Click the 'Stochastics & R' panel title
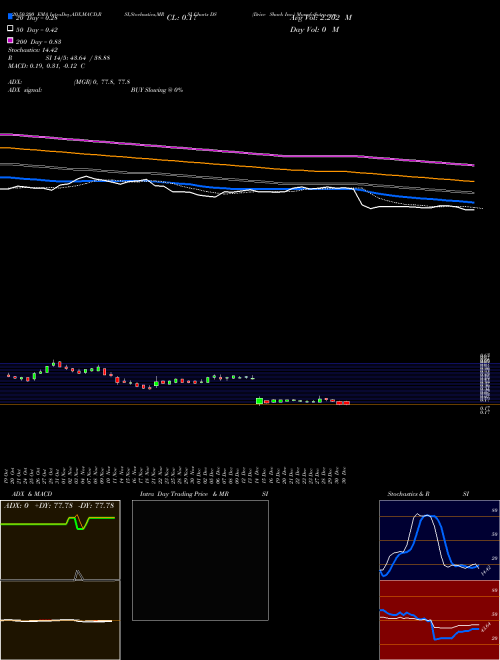The height and width of the screenshot is (660, 500). (x=408, y=494)
